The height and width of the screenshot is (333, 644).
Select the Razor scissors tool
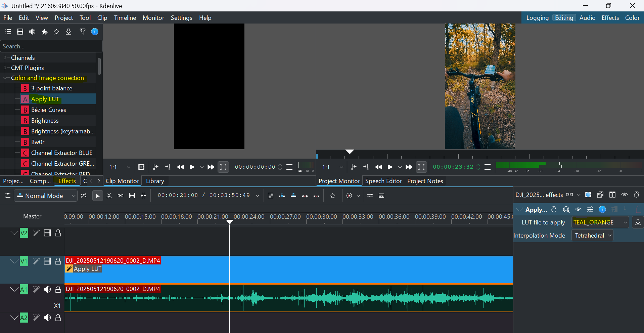pyautogui.click(x=109, y=196)
